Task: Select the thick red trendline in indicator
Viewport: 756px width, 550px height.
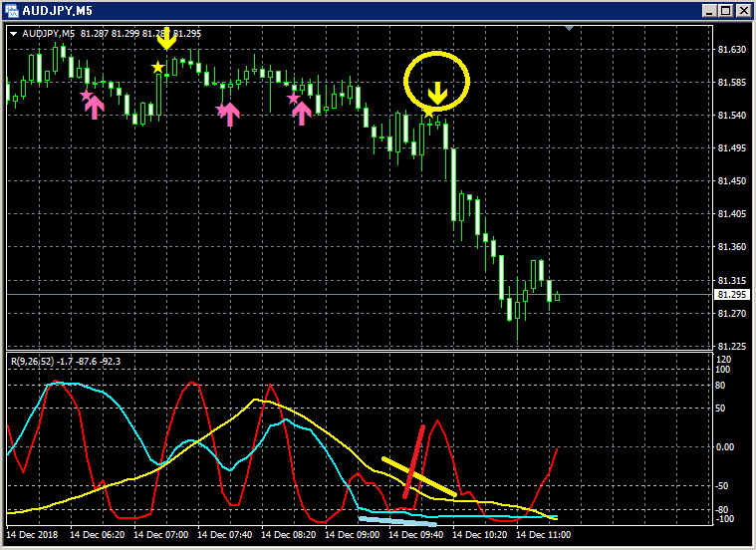Action: coord(413,461)
